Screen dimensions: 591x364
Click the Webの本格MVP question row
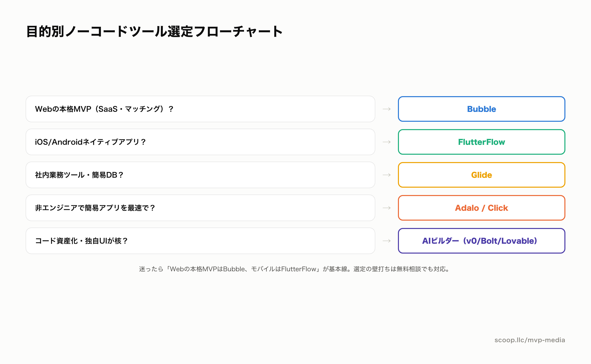pos(200,109)
